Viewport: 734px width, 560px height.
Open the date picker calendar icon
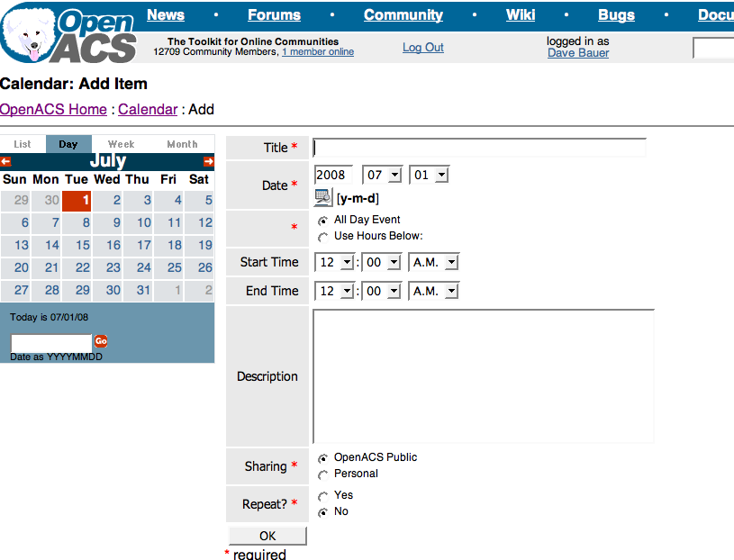[x=322, y=197]
